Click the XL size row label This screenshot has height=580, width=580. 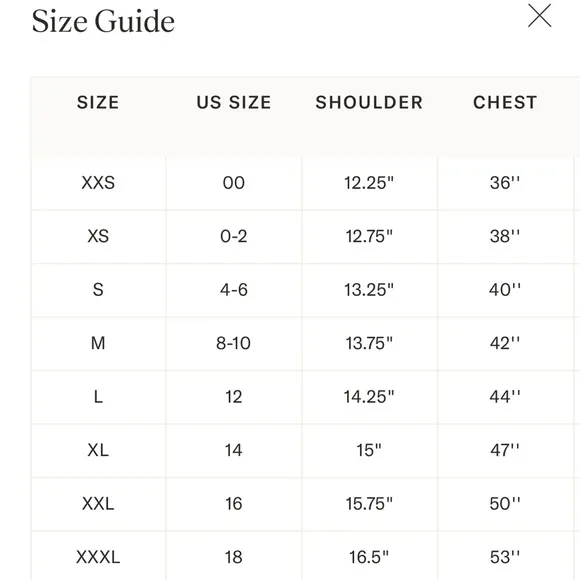coord(98,450)
